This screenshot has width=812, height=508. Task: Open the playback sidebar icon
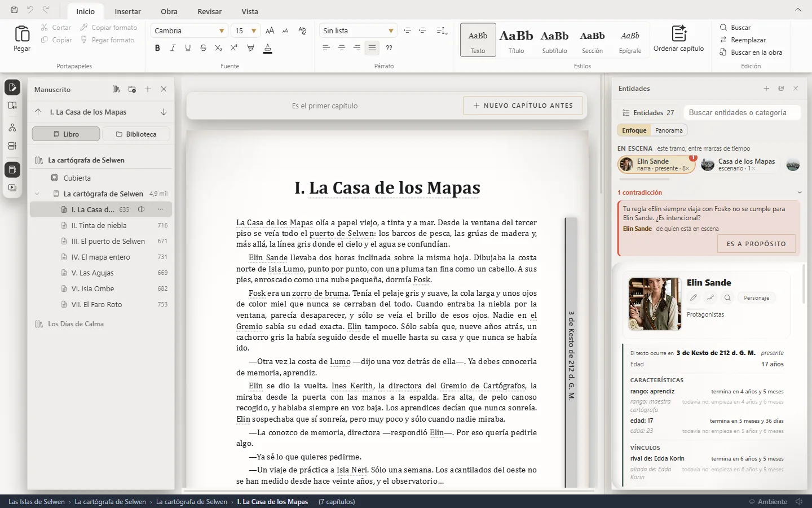pyautogui.click(x=12, y=187)
